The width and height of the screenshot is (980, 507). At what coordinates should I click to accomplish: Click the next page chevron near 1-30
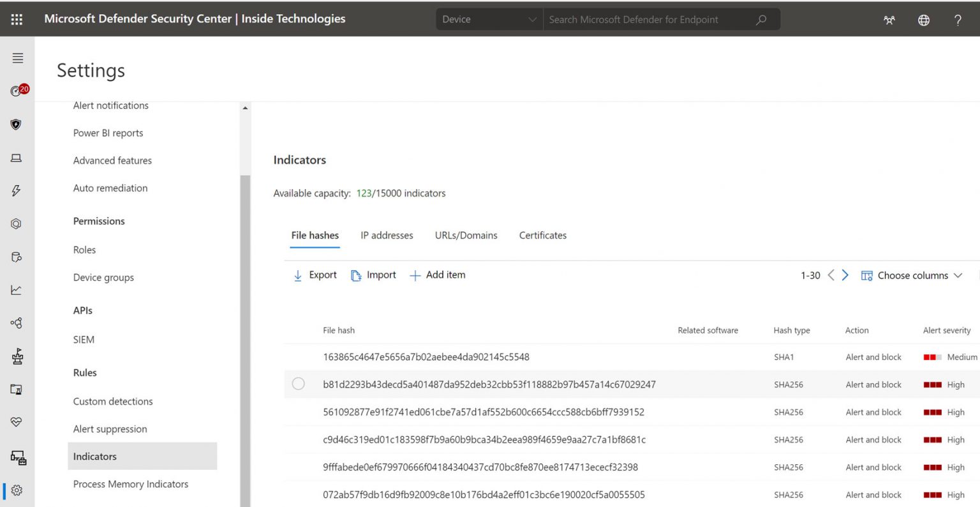pos(845,275)
